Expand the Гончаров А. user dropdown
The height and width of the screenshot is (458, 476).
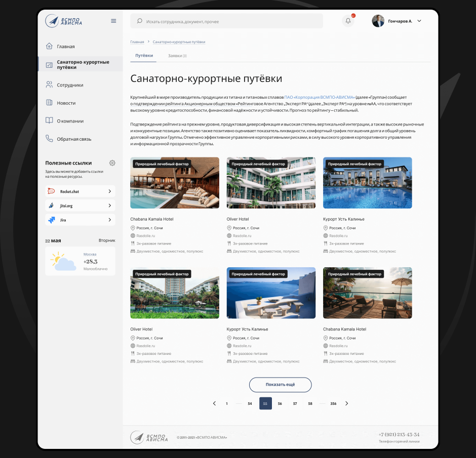pyautogui.click(x=419, y=21)
